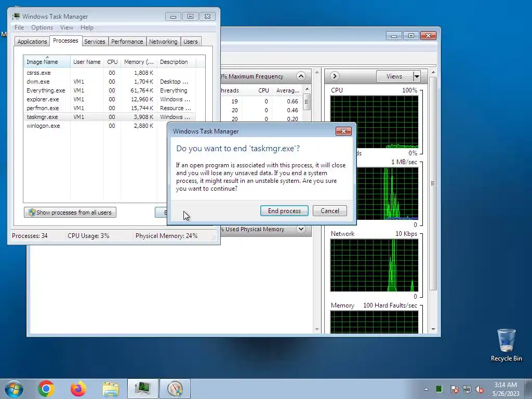Viewport: 532px width, 399px height.
Task: Click the CPU Usage: 3% status entry
Action: [x=88, y=235]
